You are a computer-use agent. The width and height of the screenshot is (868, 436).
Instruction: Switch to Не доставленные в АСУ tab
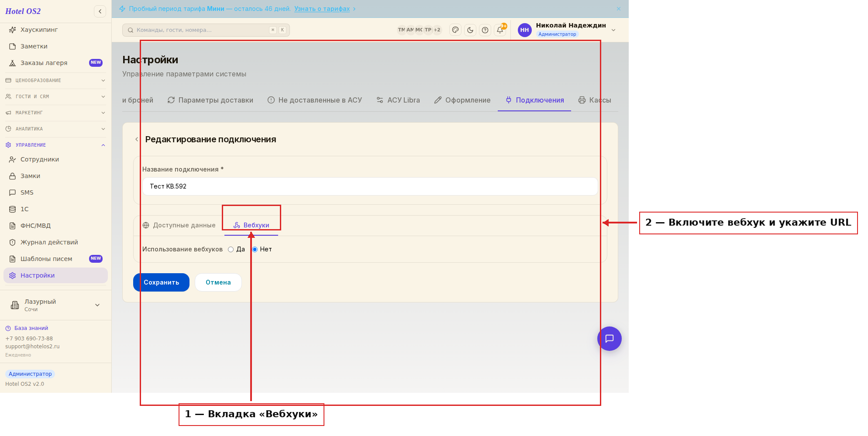click(x=315, y=100)
